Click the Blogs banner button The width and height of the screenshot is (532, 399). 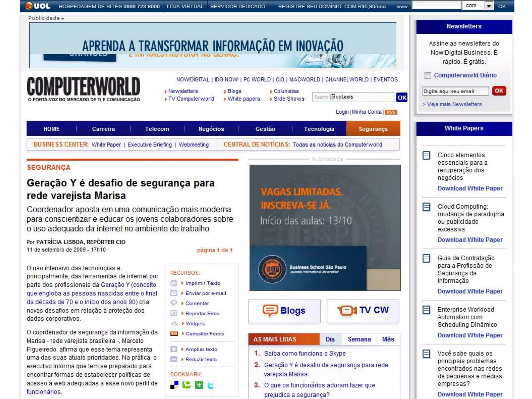click(x=284, y=311)
